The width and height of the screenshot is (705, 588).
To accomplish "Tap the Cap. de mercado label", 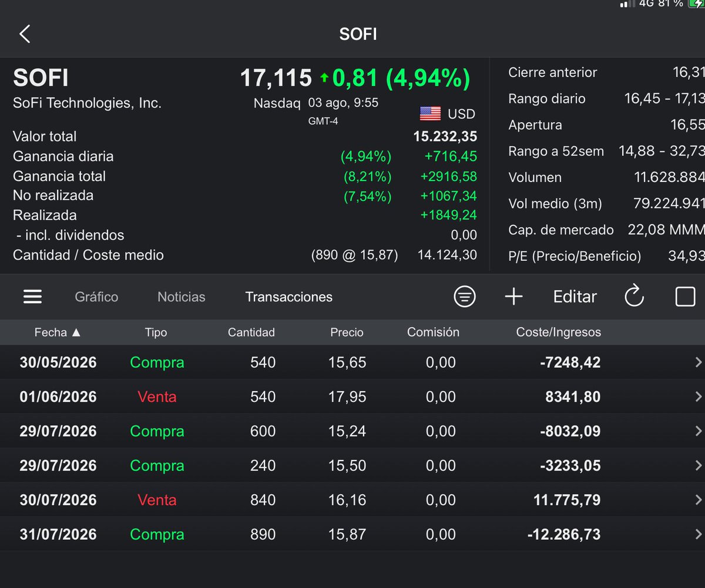I will (560, 230).
